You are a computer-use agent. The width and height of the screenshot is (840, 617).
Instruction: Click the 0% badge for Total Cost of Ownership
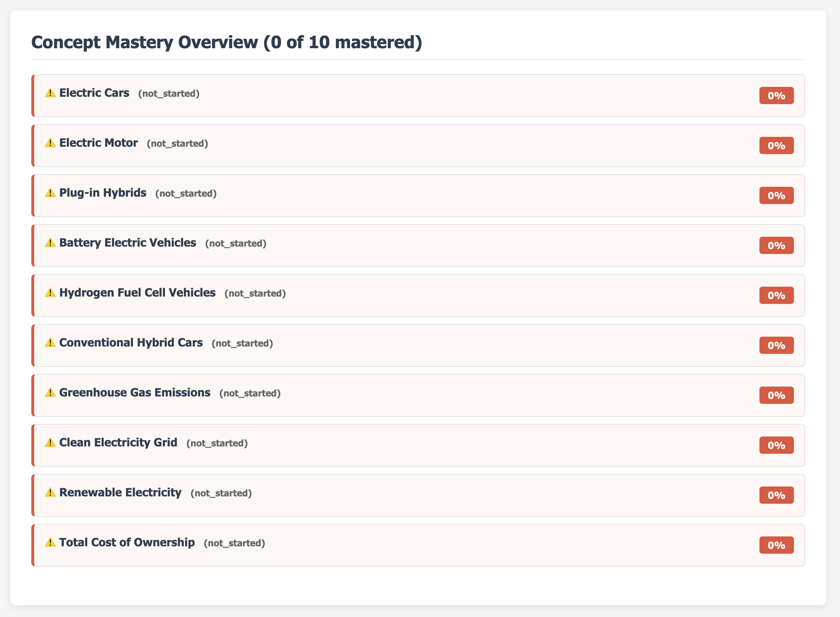(776, 545)
